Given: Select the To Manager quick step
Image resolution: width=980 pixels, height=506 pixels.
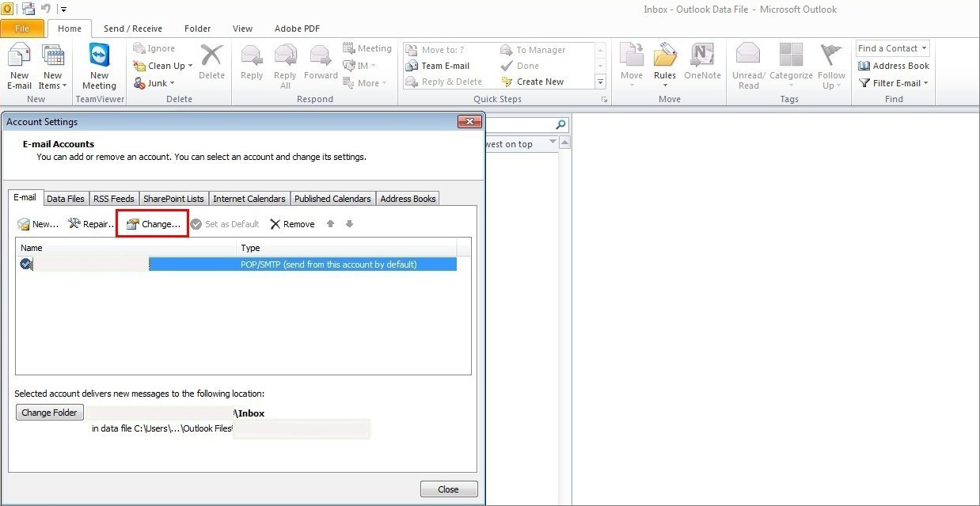Looking at the screenshot, I should point(533,50).
